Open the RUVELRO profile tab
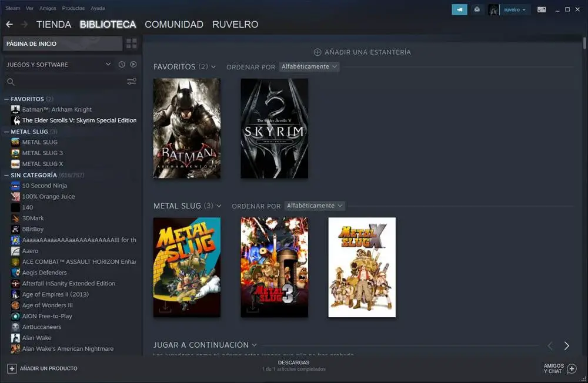The width and height of the screenshot is (588, 383). 235,24
